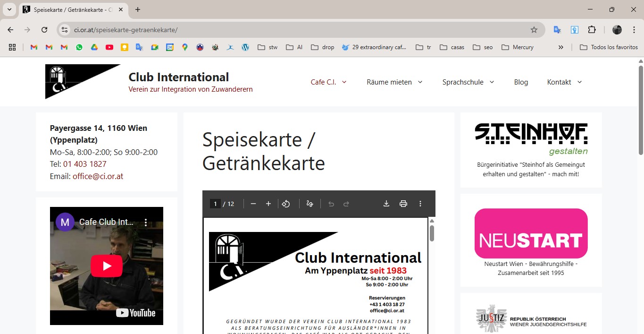Viewport: 644px width, 334px height.
Task: Go to the Blog page
Action: [x=521, y=82]
